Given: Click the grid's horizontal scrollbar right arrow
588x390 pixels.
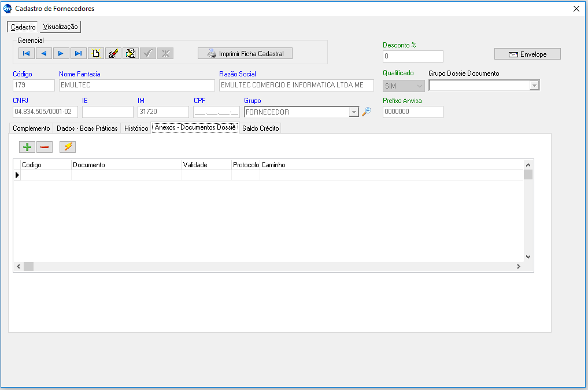Looking at the screenshot, I should [x=518, y=267].
